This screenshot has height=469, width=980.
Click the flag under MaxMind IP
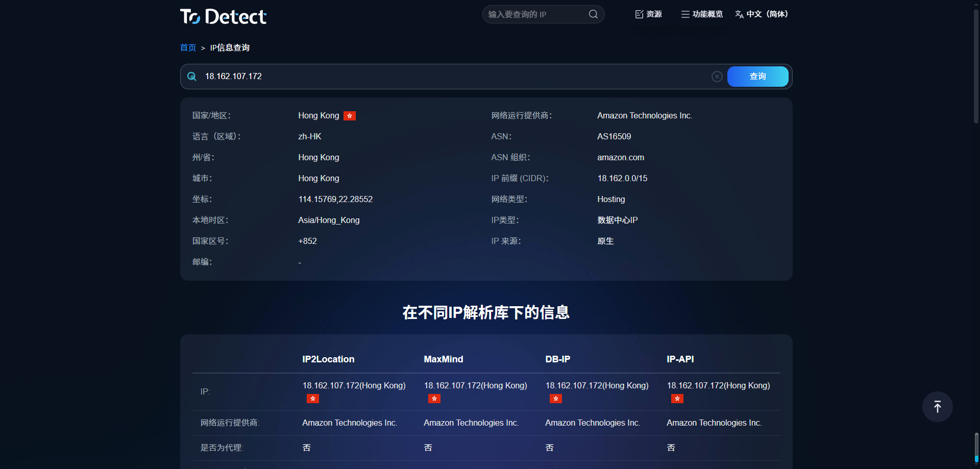point(434,399)
